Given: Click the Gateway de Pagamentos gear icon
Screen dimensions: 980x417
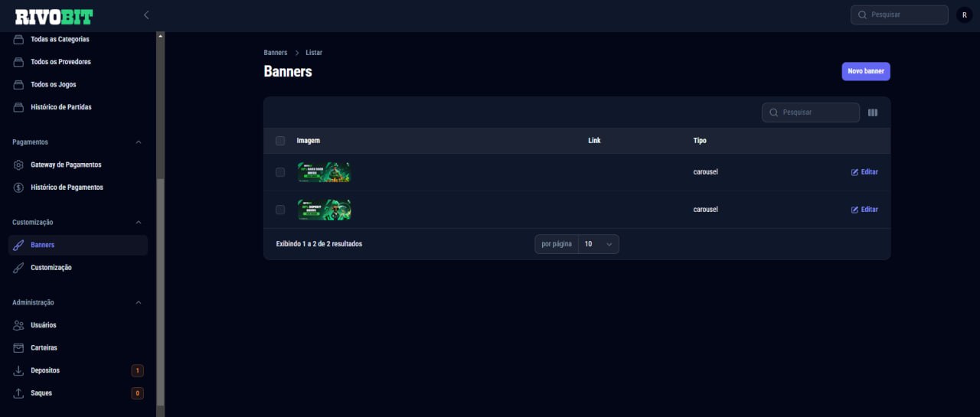Looking at the screenshot, I should click(x=18, y=165).
